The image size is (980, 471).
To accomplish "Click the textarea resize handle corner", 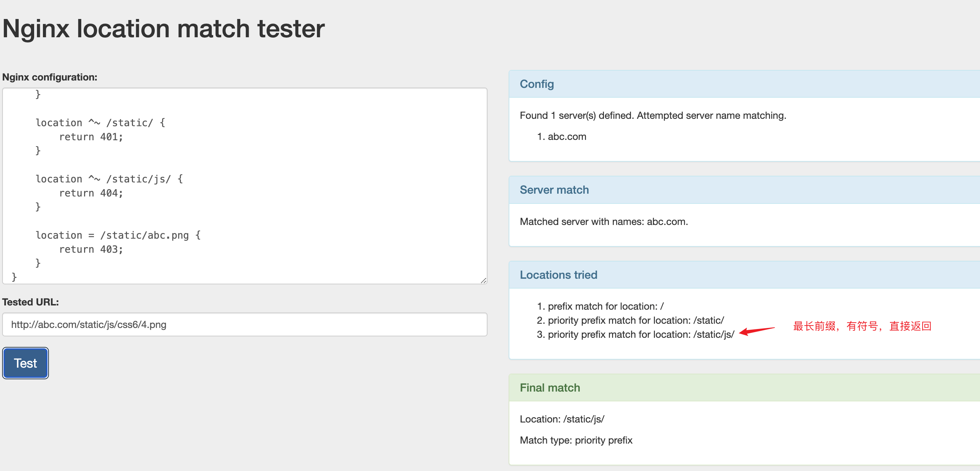I will (483, 280).
